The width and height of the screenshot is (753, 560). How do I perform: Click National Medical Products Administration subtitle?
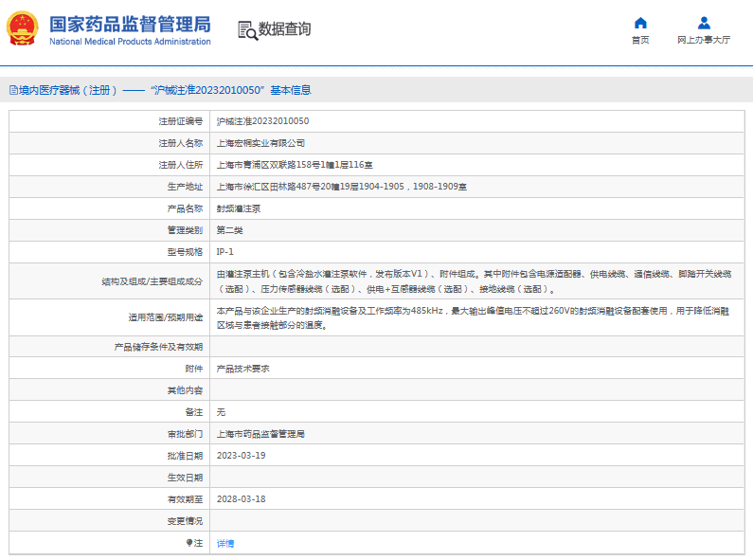130,42
